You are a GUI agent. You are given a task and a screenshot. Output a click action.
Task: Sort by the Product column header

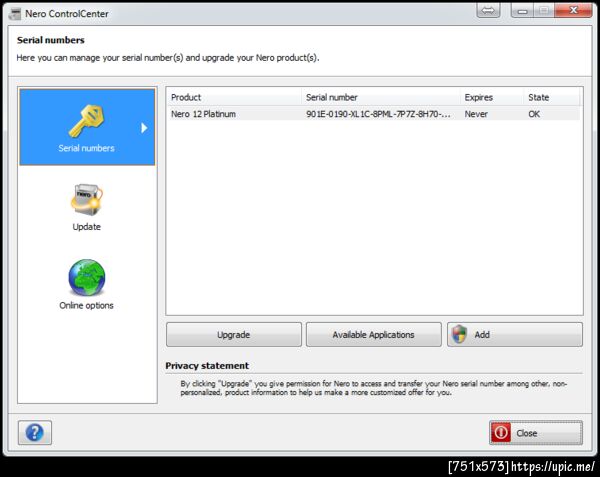coord(234,97)
